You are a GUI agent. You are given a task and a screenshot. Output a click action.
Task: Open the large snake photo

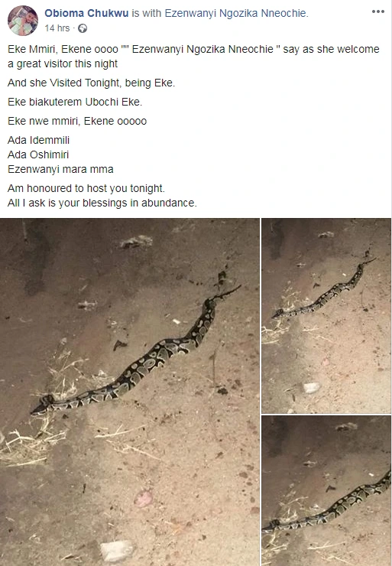click(x=130, y=392)
